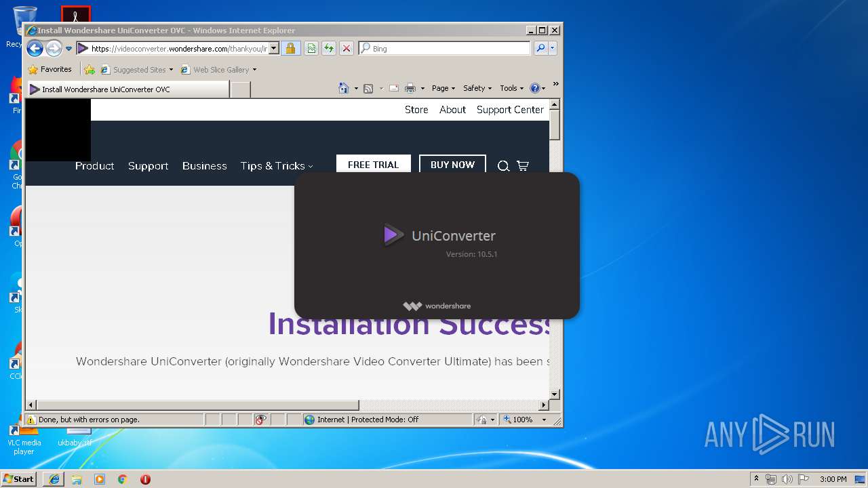Select the Install Wondershare UniConverter OVC tab
Viewport: 868px width, 488px height.
click(127, 89)
